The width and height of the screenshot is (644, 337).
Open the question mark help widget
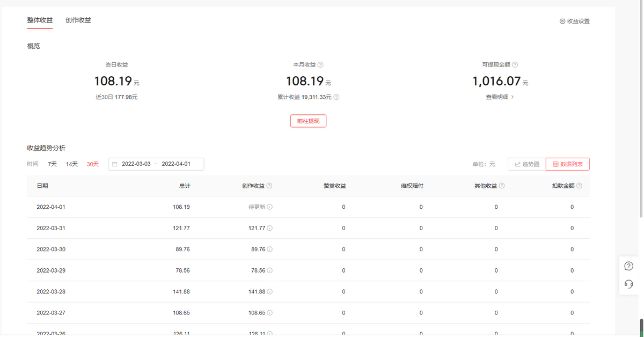628,266
